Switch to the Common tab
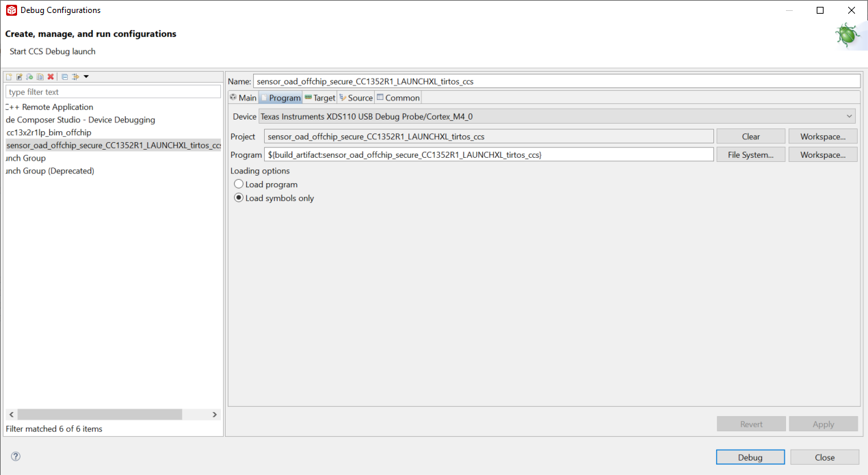Viewport: 868px width, 475px height. pyautogui.click(x=398, y=98)
